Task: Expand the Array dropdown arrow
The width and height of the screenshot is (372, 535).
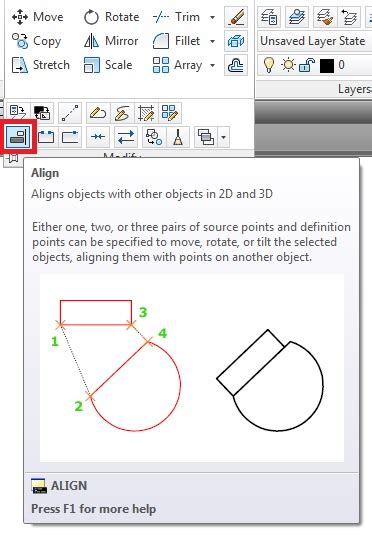Action: (x=213, y=65)
